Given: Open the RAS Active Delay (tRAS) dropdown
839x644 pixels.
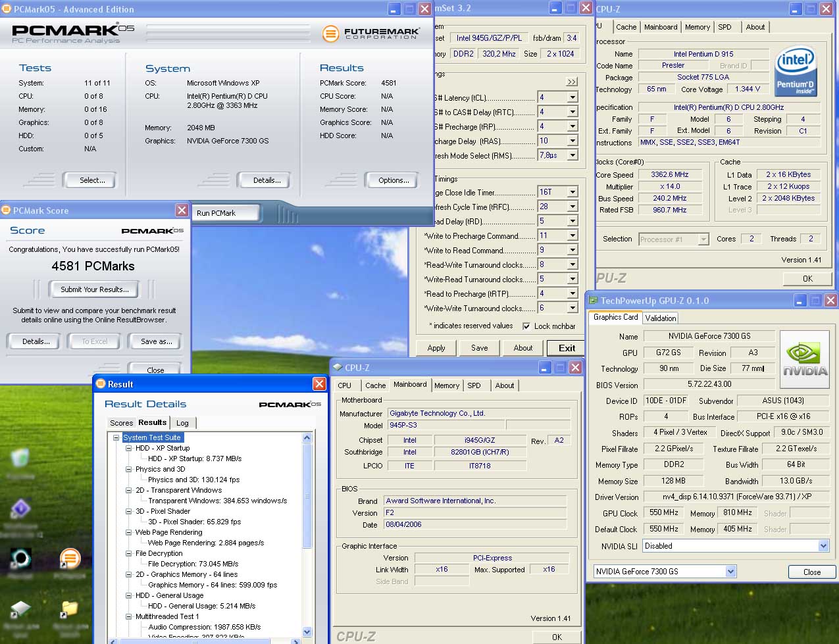Looking at the screenshot, I should pos(572,141).
